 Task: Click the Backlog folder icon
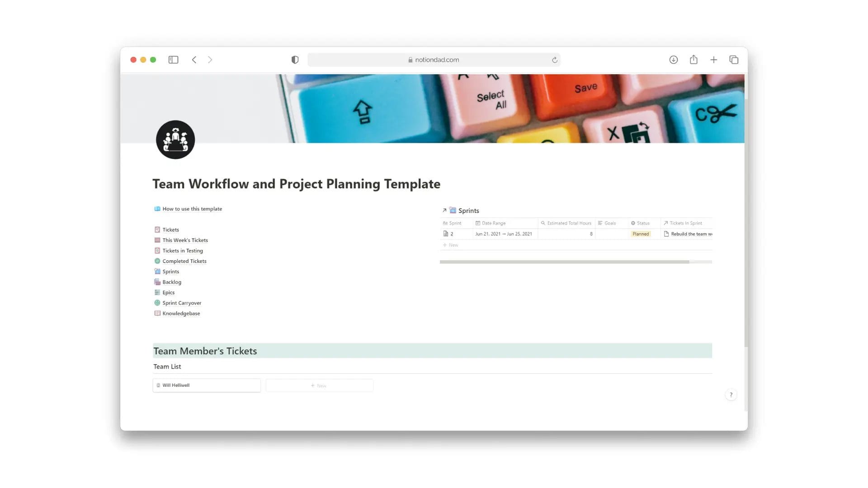pyautogui.click(x=157, y=281)
